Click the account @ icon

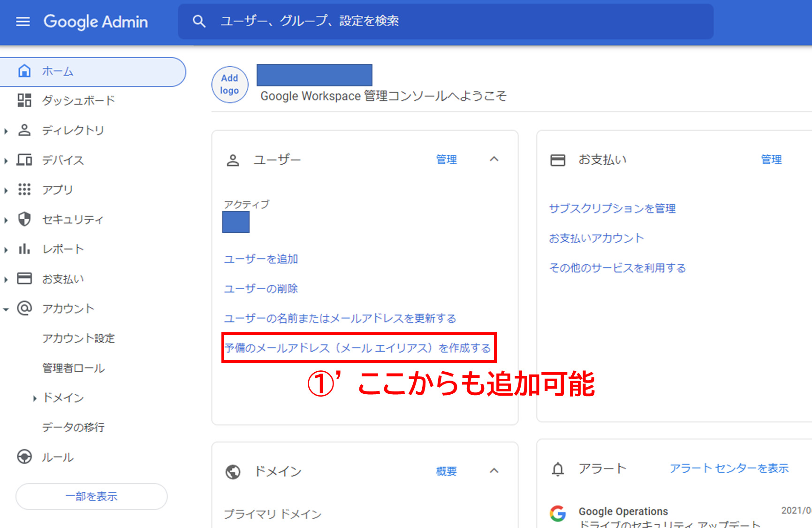24,308
